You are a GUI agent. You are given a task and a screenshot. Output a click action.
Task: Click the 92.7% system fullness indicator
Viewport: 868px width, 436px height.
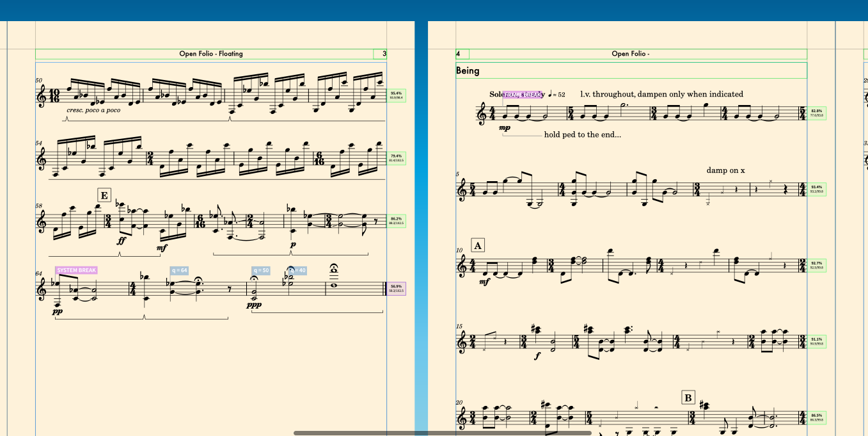pyautogui.click(x=817, y=265)
